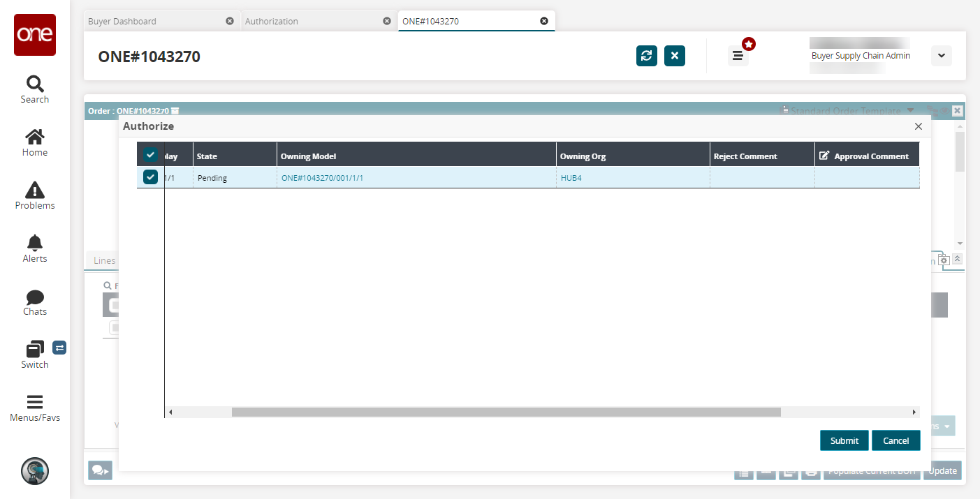Open the HUB4 org link
This screenshot has height=499, width=980.
click(x=571, y=178)
